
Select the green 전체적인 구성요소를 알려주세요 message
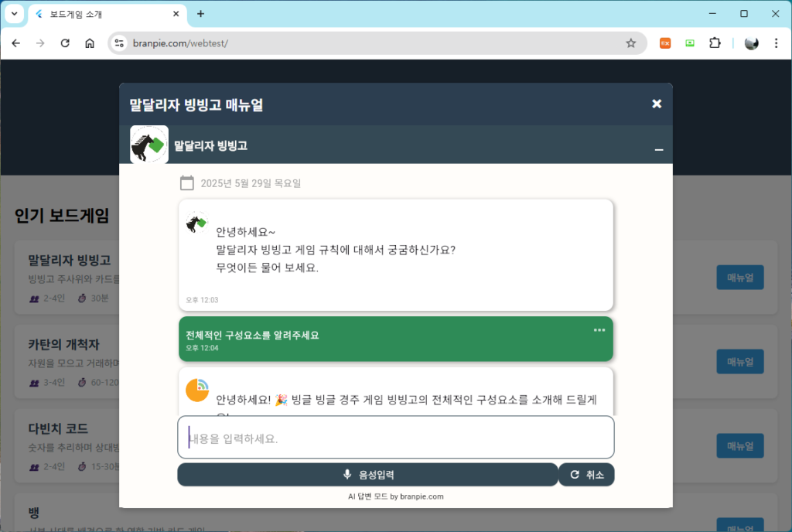(x=396, y=339)
